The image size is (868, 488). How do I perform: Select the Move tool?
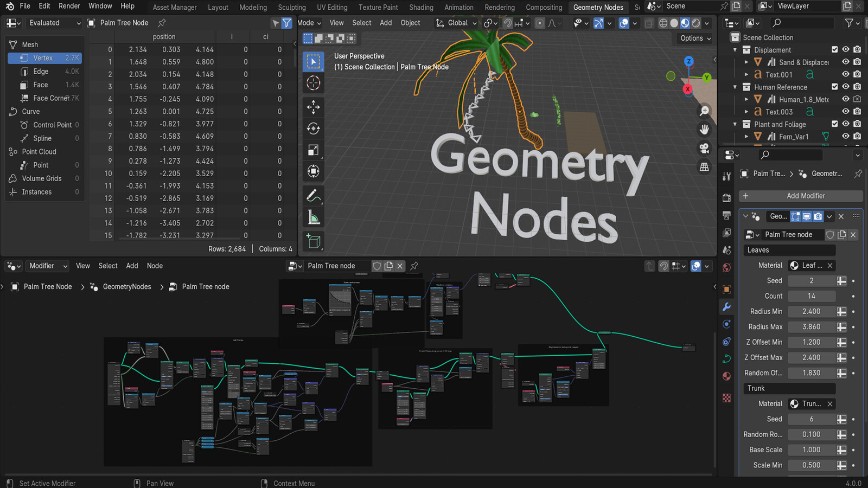click(x=313, y=107)
